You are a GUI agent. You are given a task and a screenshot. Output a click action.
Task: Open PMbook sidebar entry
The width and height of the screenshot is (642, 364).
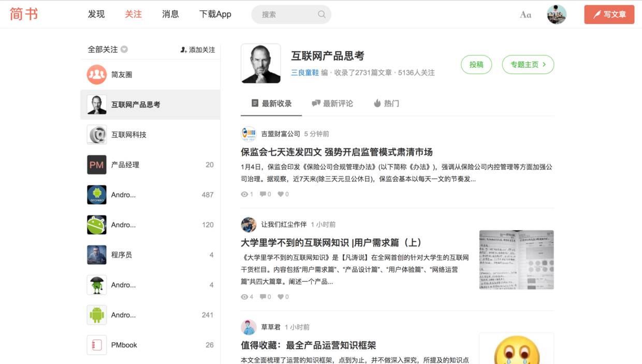pos(150,345)
